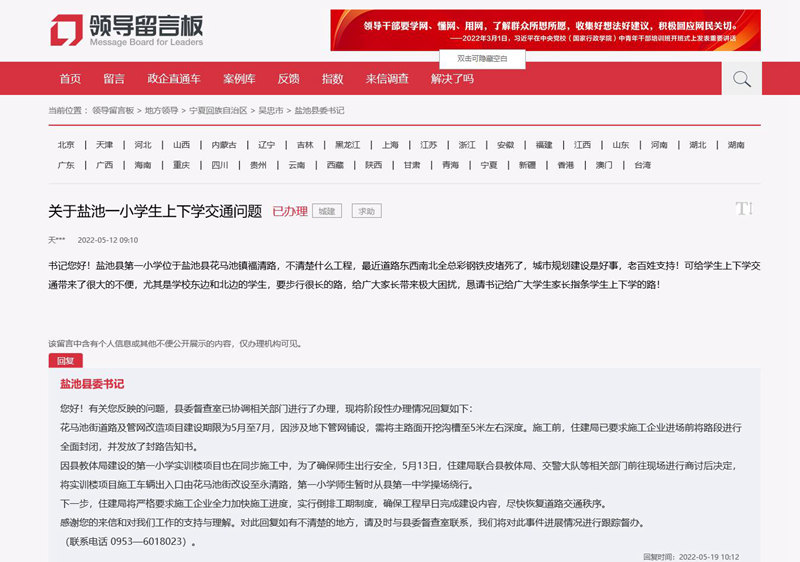This screenshot has height=562, width=800.
Task: Select 来信调查 in the nav bar
Action: pos(387,79)
